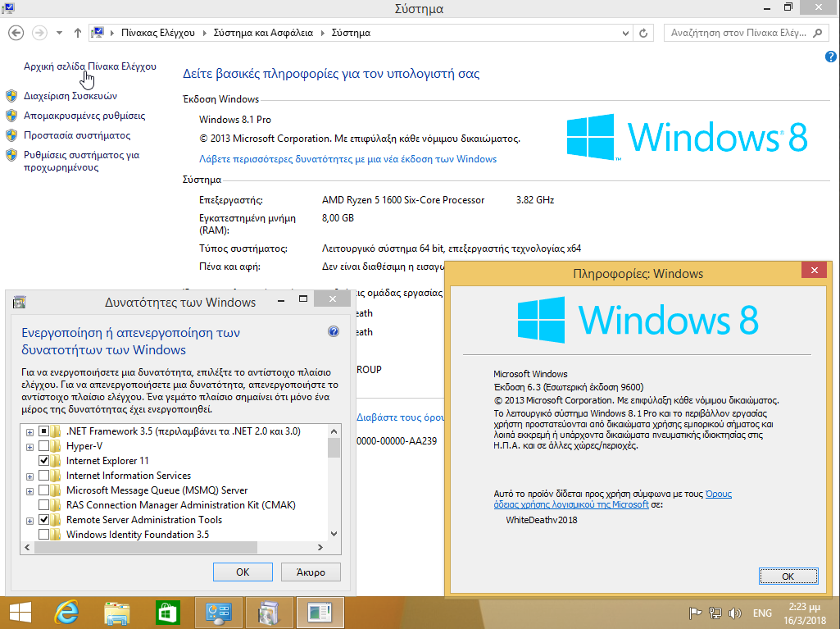Click OK in the Windows Features dialog
Screen dimensions: 840x629
coord(243,572)
